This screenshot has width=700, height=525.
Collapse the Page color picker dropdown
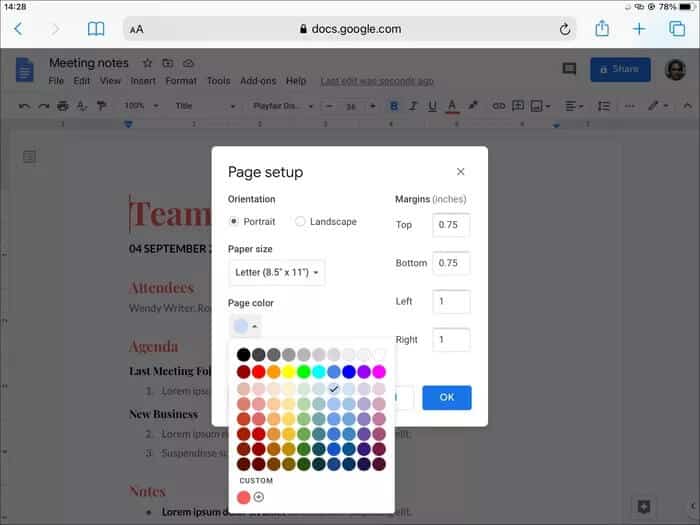coord(246,326)
